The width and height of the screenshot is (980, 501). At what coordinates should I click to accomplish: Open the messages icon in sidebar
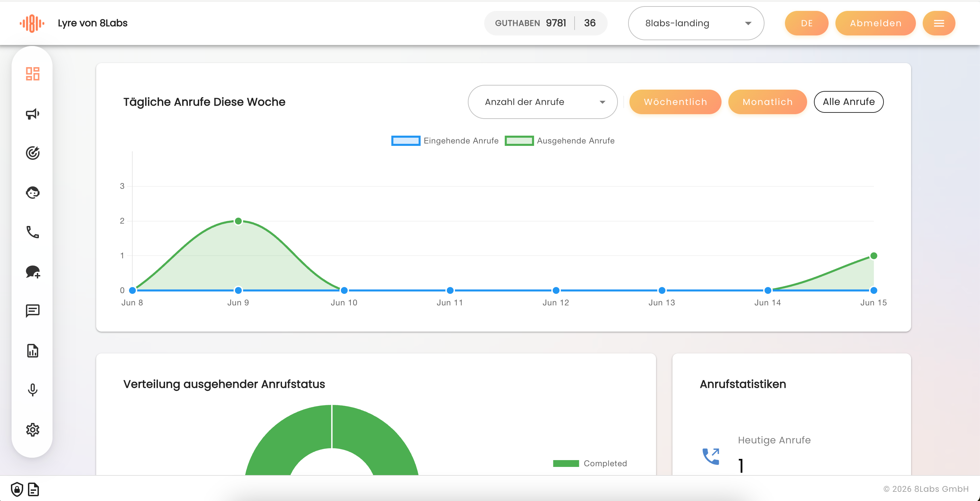click(33, 311)
